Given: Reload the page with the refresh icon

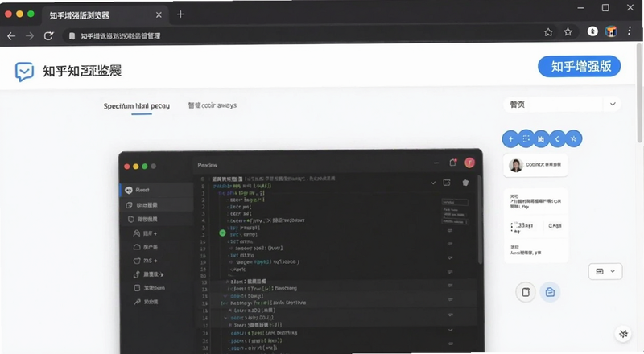Looking at the screenshot, I should click(x=48, y=35).
